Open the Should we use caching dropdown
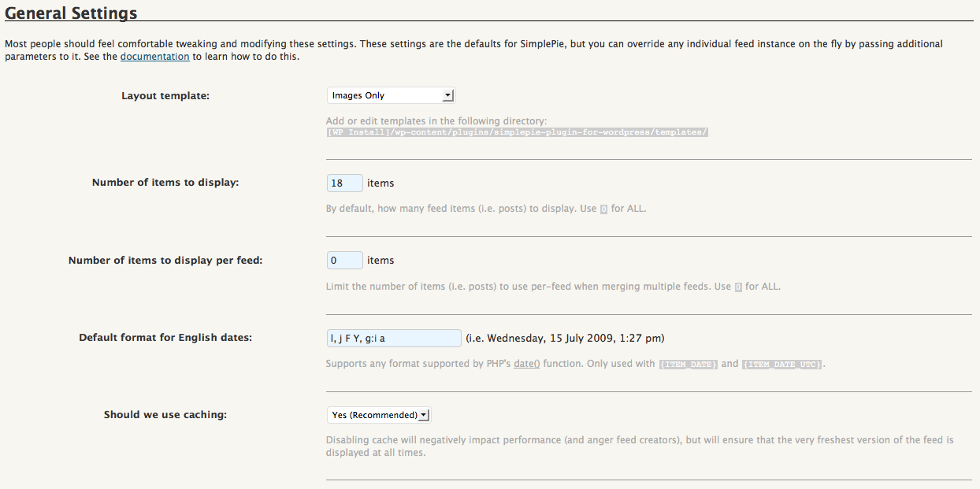This screenshot has width=980, height=489. point(379,415)
